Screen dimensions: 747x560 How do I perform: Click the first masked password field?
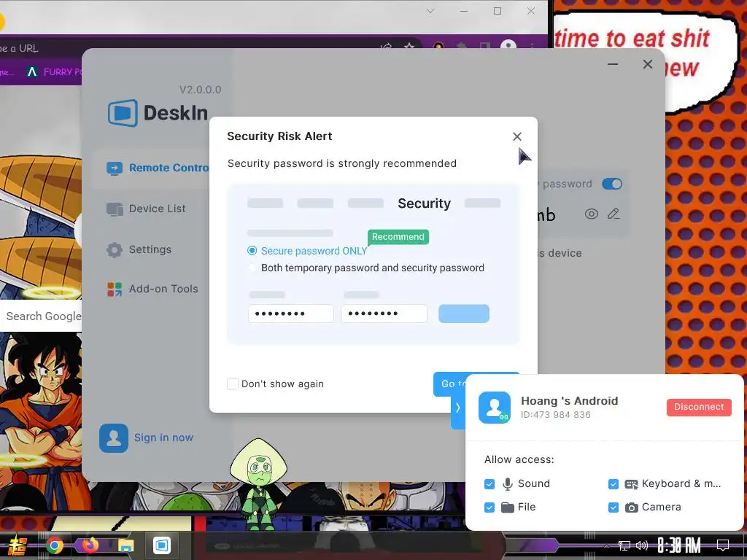pyautogui.click(x=290, y=314)
